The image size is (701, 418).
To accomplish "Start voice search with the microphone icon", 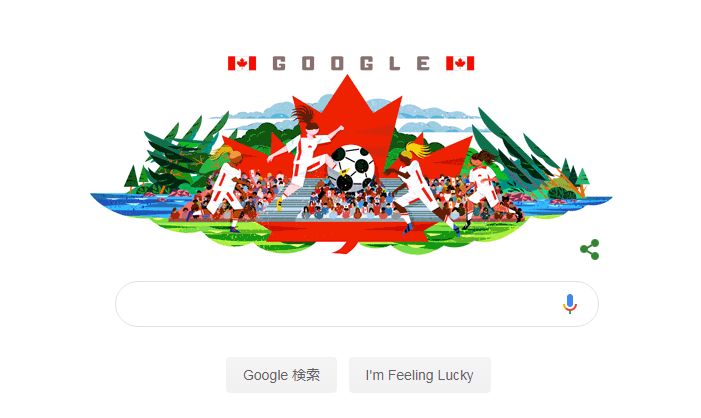I will click(x=570, y=304).
